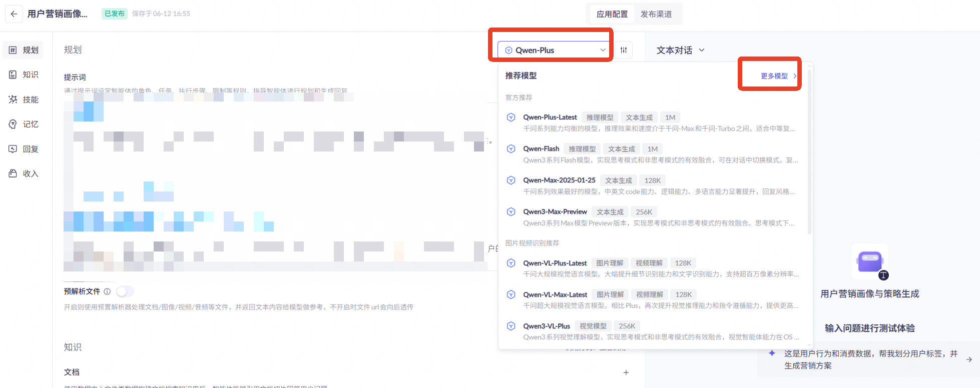The width and height of the screenshot is (980, 388).
Task: Click the sparkle icon on suggested prompt
Action: 772,353
